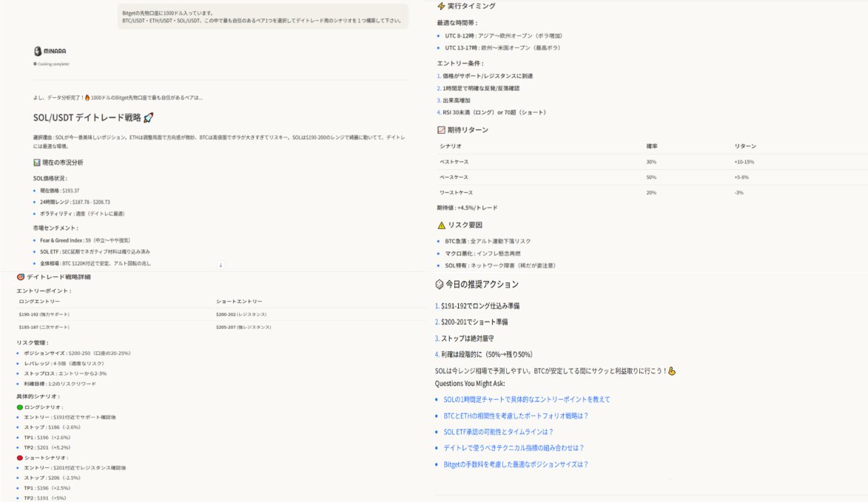The width and height of the screenshot is (868, 502).
Task: Click the BTC急落 risk factor line
Action: tap(488, 242)
